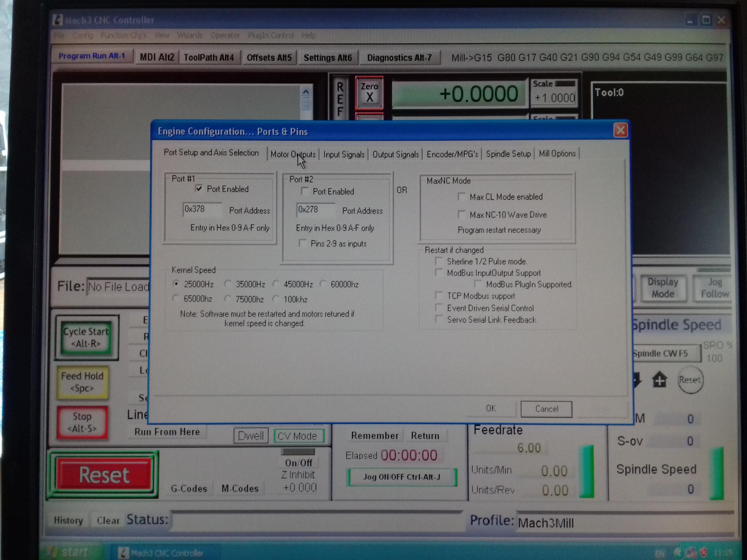747x560 pixels.
Task: Select the 45000Hz kernel speed
Action: pyautogui.click(x=276, y=284)
